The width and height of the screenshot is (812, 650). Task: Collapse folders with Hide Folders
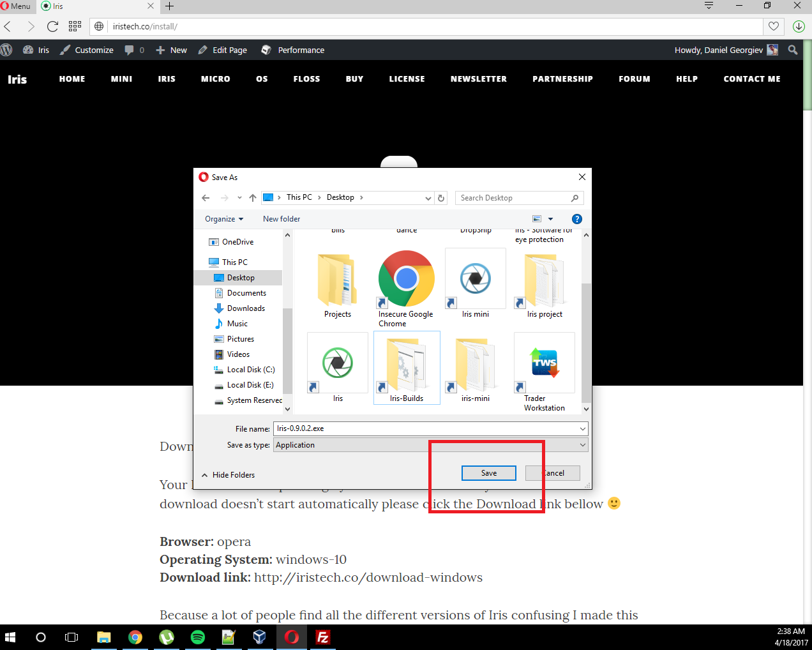pyautogui.click(x=228, y=475)
